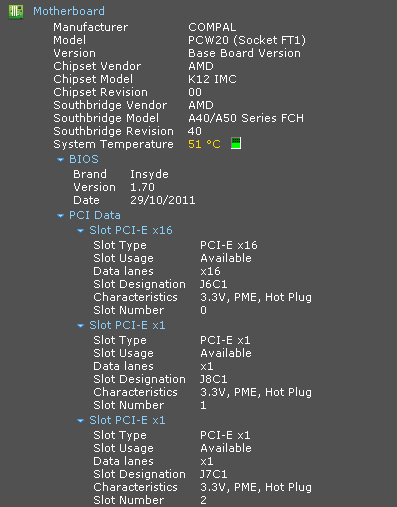Collapse the first Slot PCI-E x1 arrow

(80, 326)
